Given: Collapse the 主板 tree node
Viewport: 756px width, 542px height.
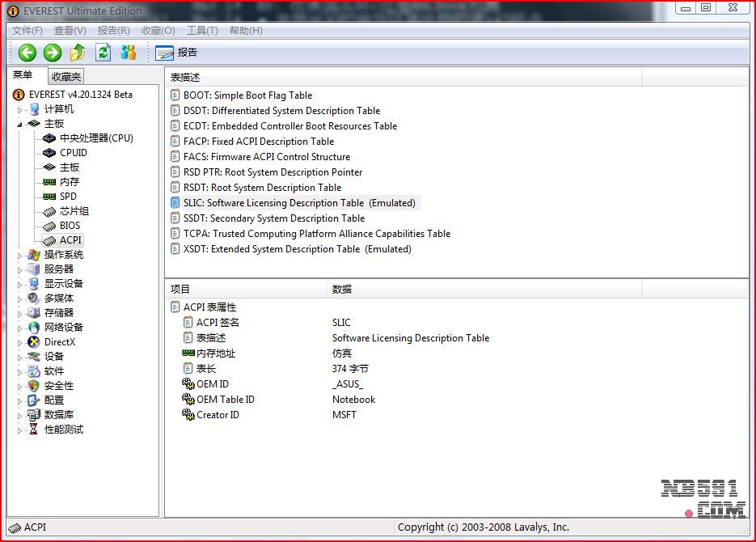Looking at the screenshot, I should pyautogui.click(x=21, y=124).
